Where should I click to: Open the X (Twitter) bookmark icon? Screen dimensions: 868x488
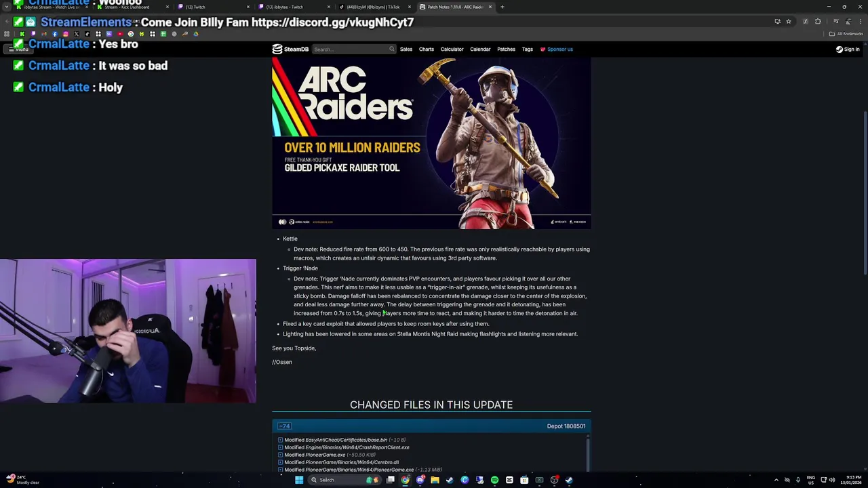tap(77, 34)
